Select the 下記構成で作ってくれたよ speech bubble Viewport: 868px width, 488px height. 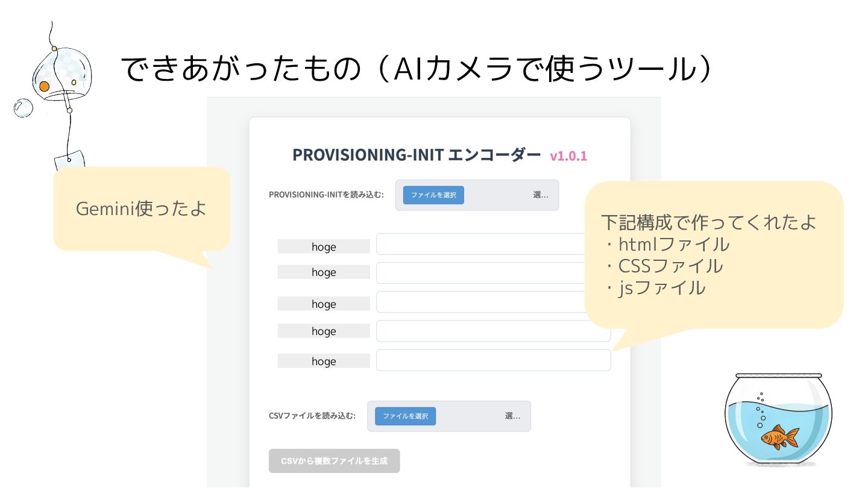(714, 255)
